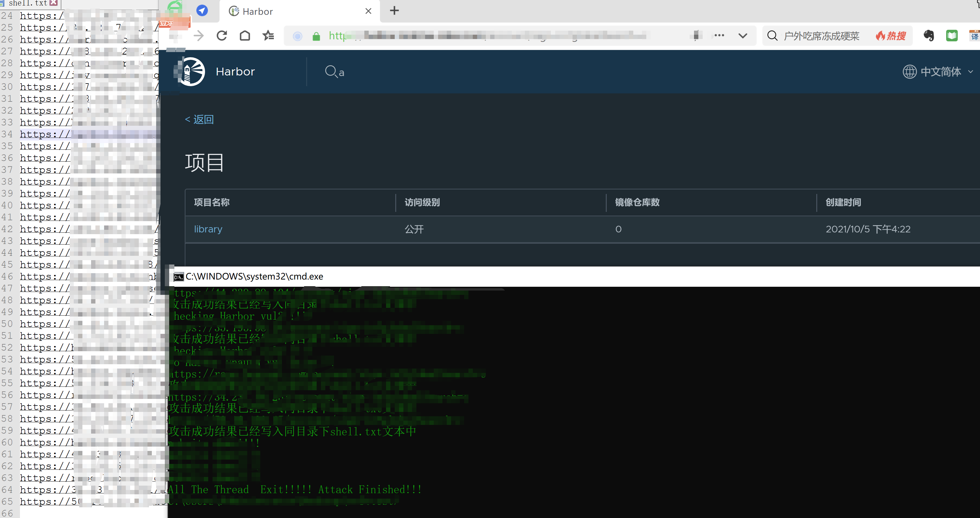This screenshot has width=980, height=518.
Task: Focus the browser search box field
Action: click(x=822, y=36)
